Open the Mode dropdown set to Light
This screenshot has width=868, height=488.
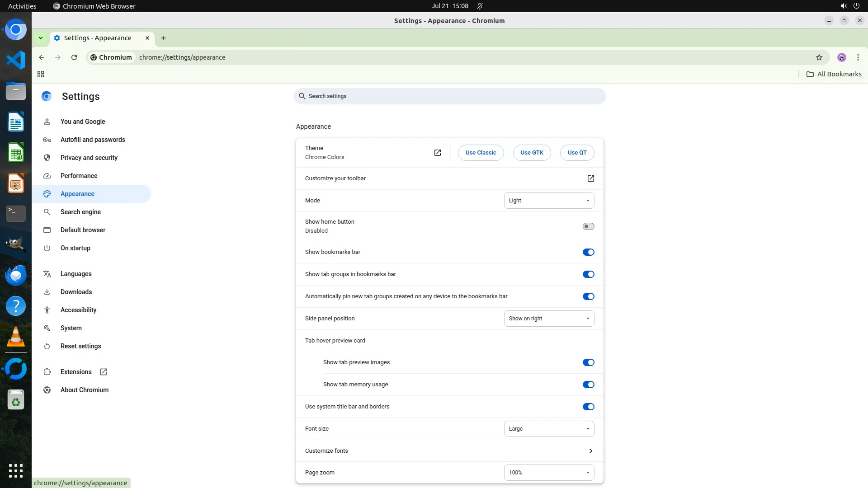(549, 201)
